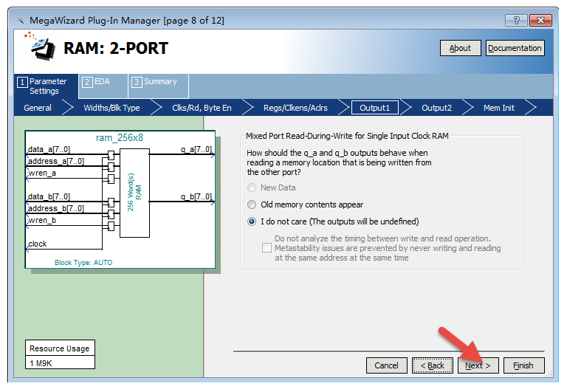567x392 pixels.
Task: Select the I do not care option
Action: click(252, 221)
